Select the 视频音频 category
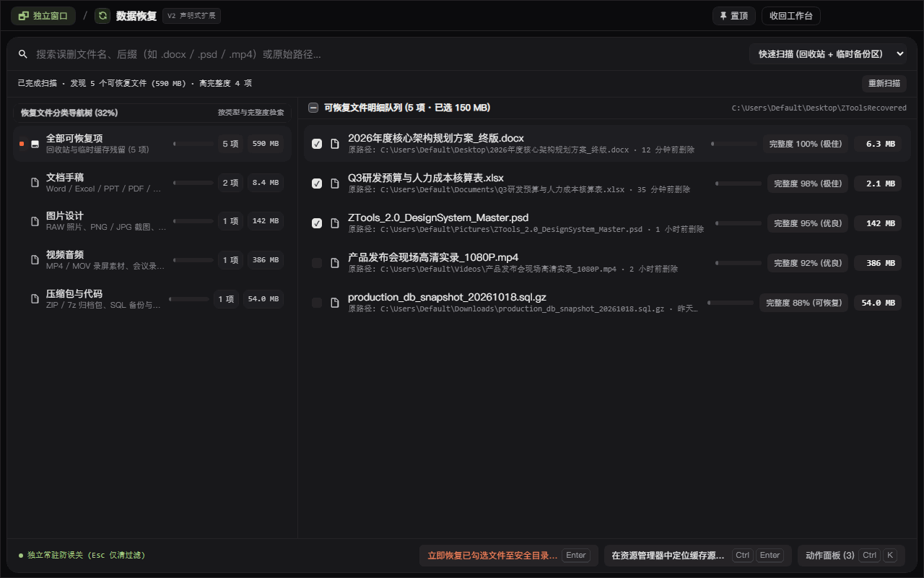Screen dimensions: 924x578 (152, 260)
